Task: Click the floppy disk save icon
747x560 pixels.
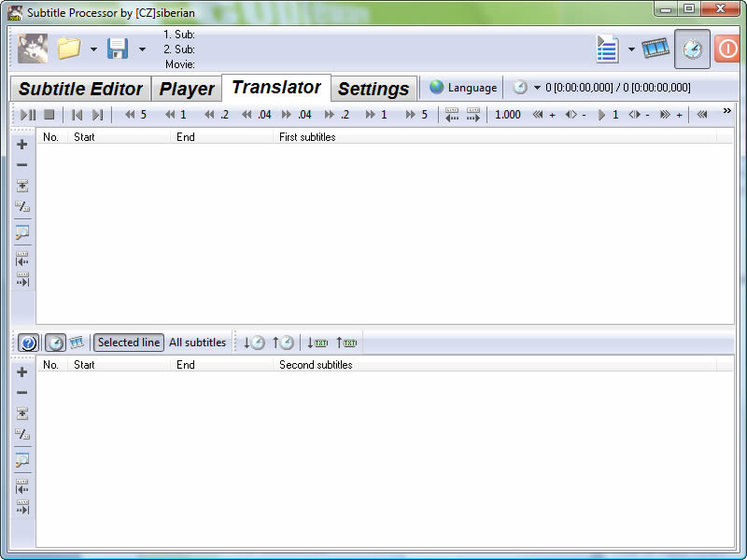Action: tap(118, 49)
